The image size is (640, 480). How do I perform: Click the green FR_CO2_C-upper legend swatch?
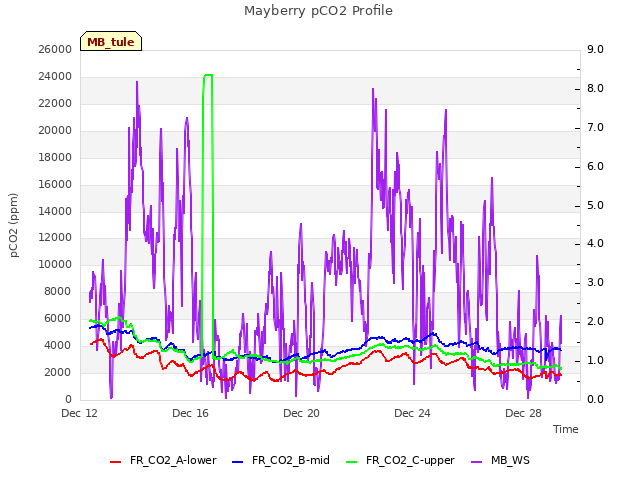tap(351, 462)
